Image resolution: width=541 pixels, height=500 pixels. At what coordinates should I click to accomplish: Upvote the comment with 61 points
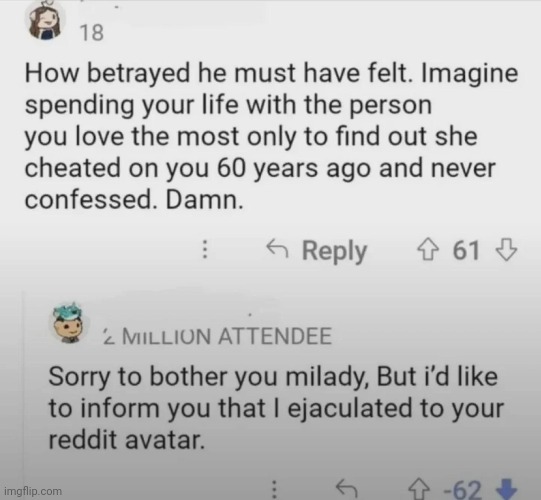428,250
